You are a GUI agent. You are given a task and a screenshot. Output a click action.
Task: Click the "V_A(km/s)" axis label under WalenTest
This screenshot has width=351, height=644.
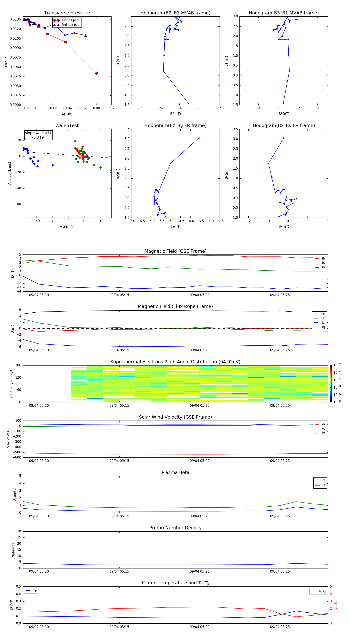67,227
